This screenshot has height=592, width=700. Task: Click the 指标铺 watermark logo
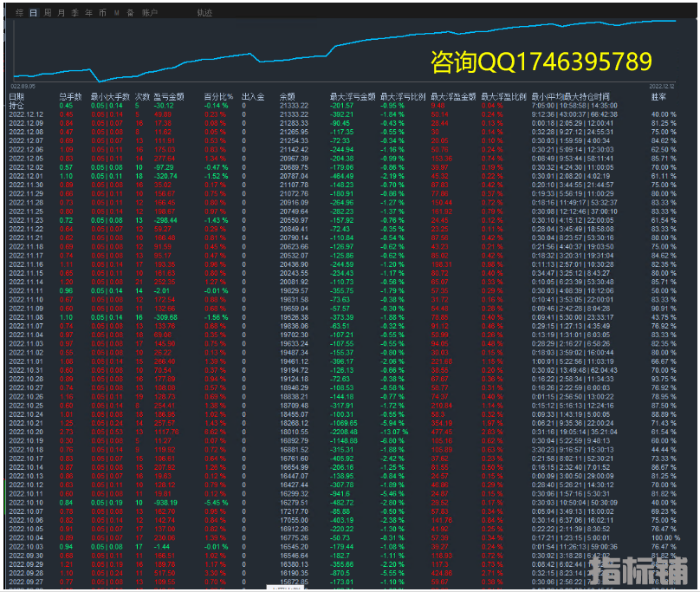pyautogui.click(x=638, y=568)
